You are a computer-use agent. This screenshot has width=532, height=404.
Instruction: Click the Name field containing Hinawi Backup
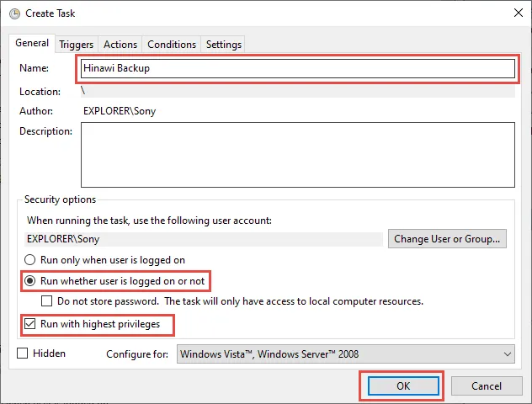click(296, 68)
